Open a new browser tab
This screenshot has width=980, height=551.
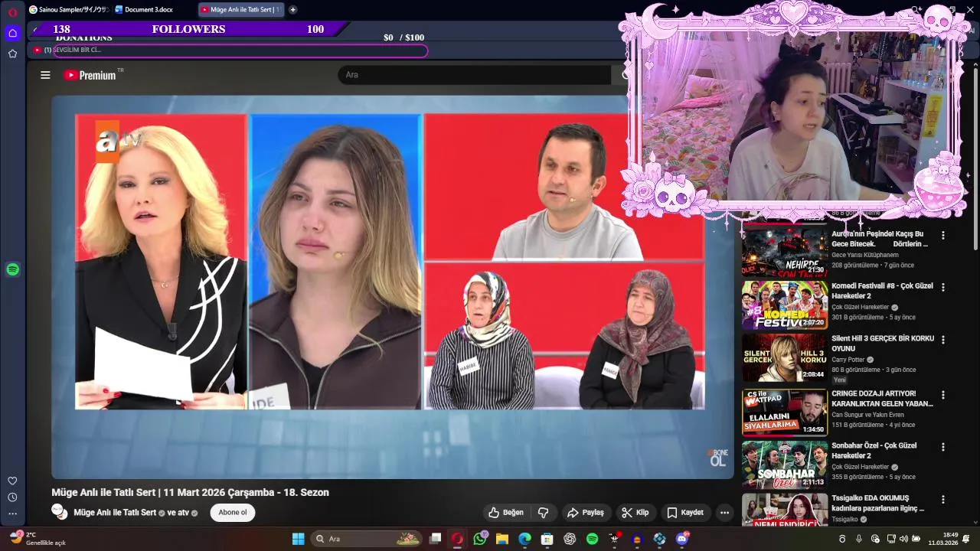coord(292,9)
